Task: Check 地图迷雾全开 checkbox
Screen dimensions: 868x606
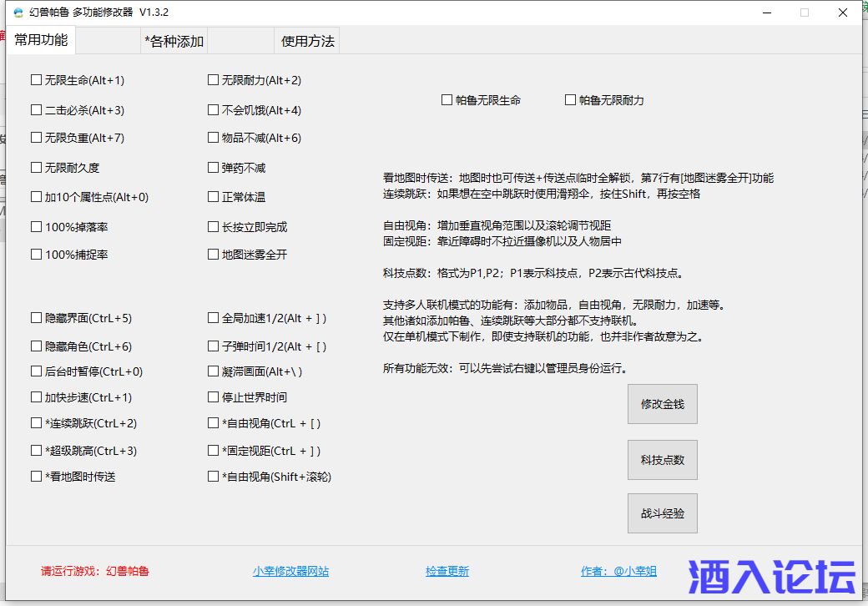Action: pos(214,255)
